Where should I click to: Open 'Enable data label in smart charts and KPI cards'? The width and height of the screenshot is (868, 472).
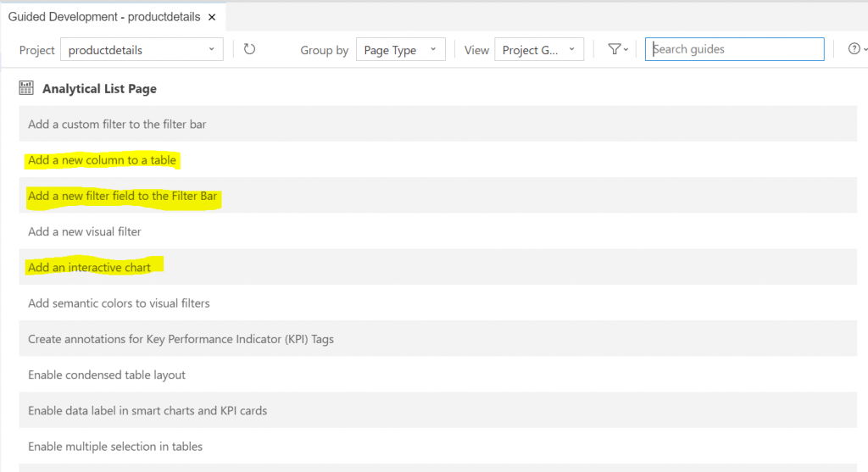[438, 411]
